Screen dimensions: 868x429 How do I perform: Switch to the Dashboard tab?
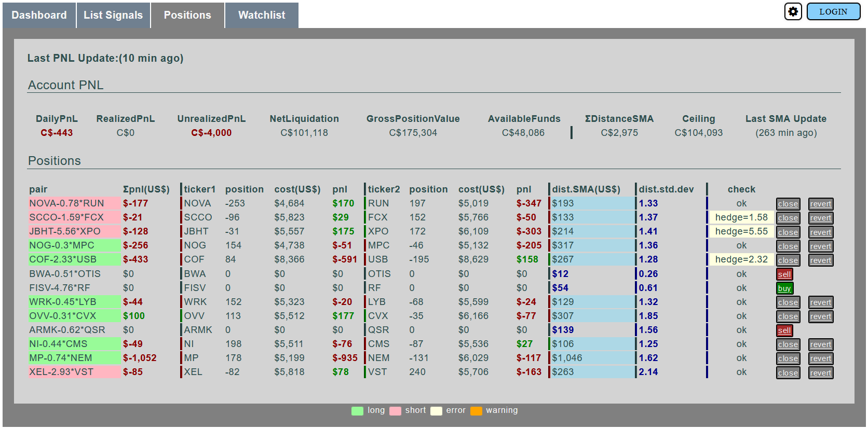39,15
